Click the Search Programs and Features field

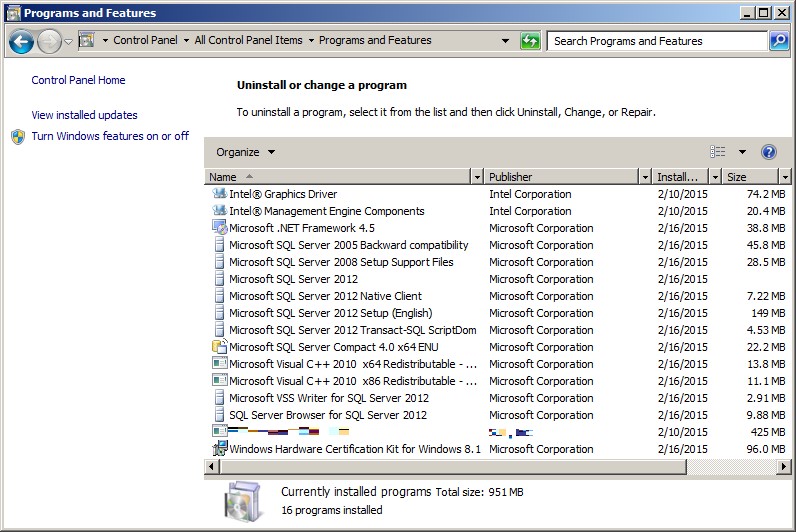point(656,41)
